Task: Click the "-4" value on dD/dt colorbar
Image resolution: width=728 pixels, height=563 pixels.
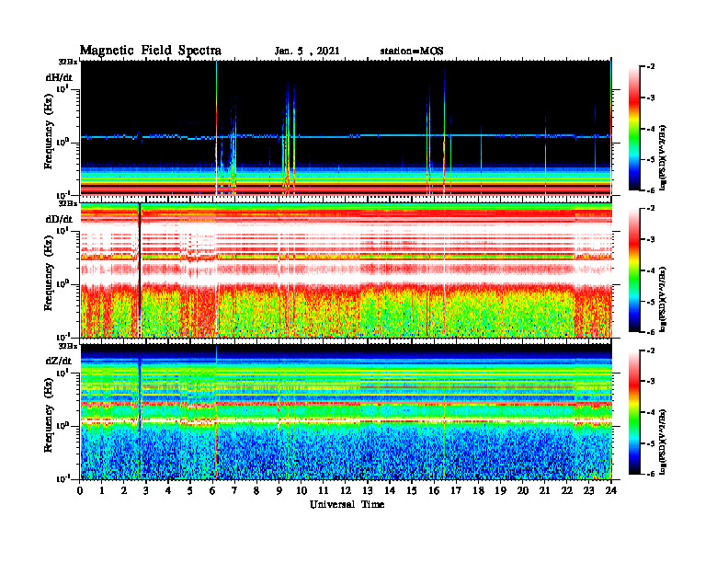Action: pyautogui.click(x=650, y=270)
